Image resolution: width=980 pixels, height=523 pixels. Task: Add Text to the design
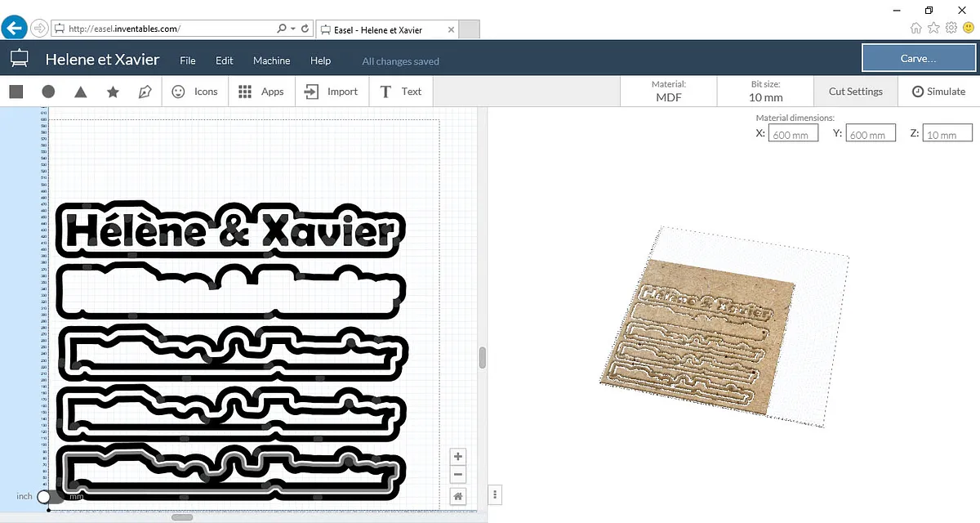tap(401, 92)
